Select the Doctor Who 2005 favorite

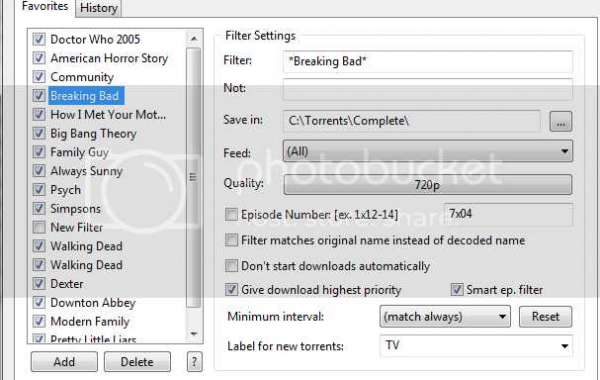click(x=95, y=39)
